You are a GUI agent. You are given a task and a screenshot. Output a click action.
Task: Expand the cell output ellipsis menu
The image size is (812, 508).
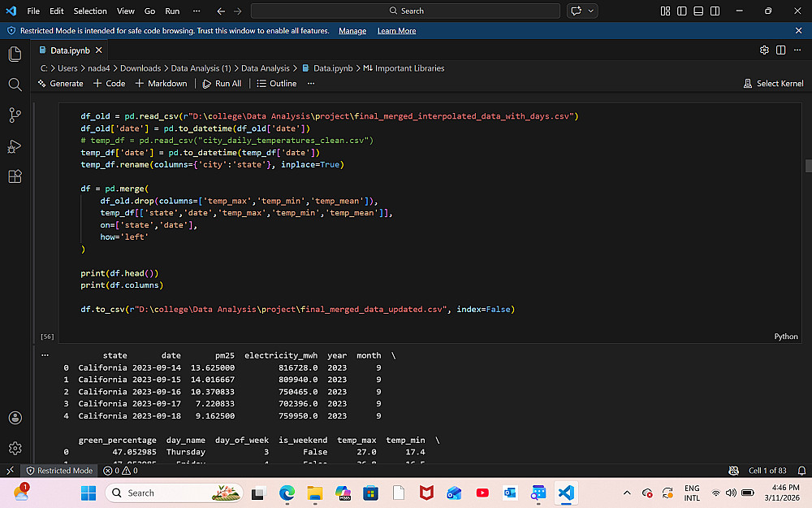click(45, 355)
